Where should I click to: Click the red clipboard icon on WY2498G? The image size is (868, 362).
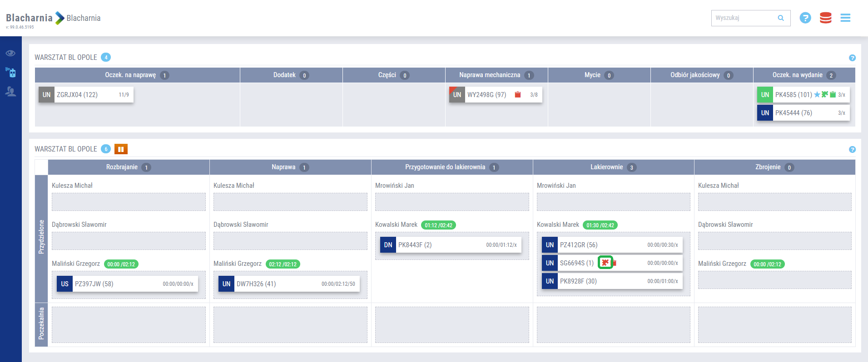pyautogui.click(x=517, y=95)
